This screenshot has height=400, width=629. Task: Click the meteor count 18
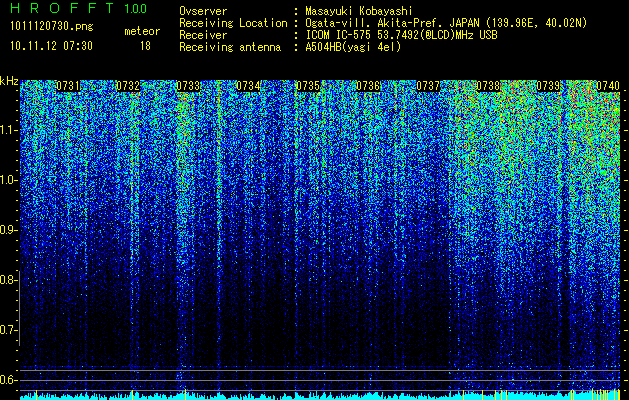(145, 46)
